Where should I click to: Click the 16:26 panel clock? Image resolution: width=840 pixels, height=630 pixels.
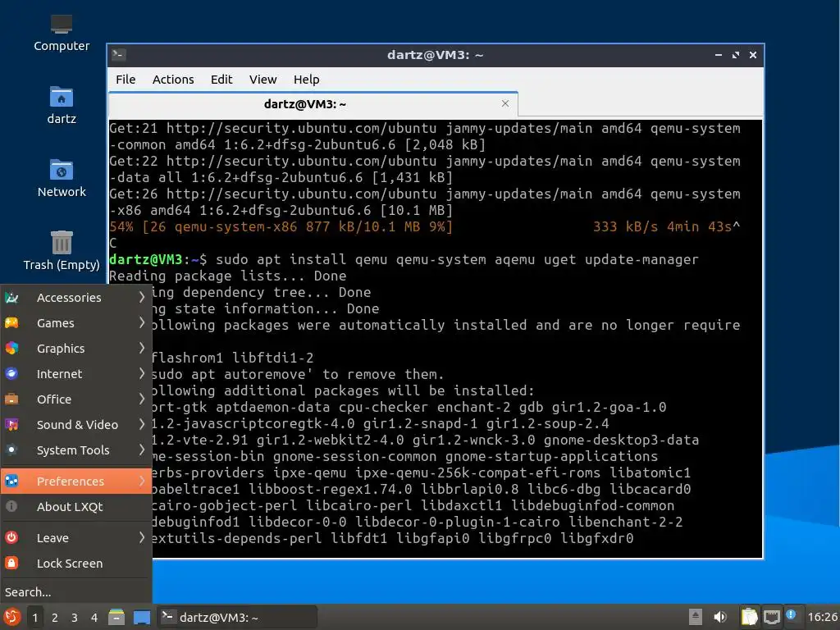[x=822, y=617]
